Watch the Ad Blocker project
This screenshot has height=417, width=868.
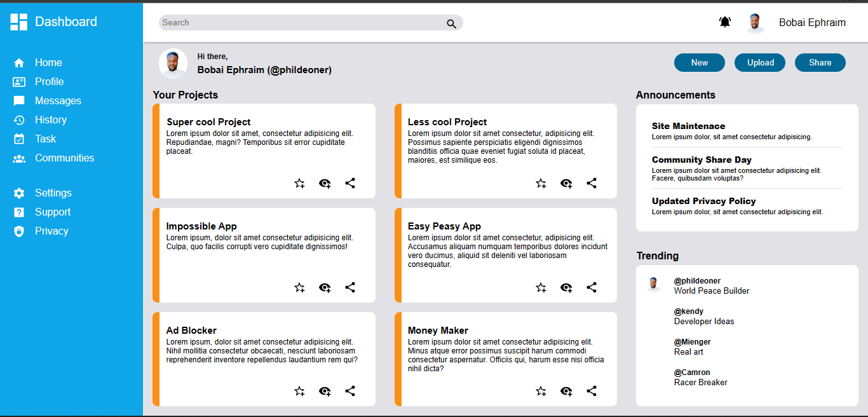pyautogui.click(x=325, y=392)
